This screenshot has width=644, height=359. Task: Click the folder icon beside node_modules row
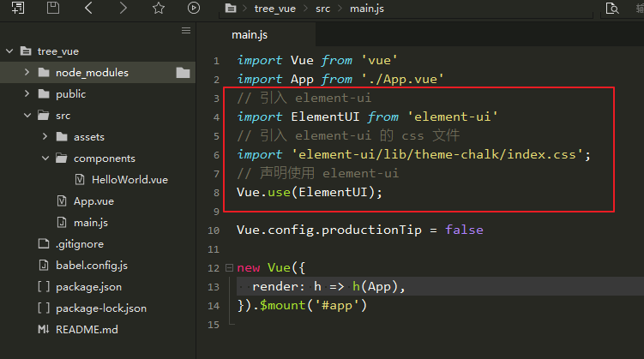click(x=184, y=73)
